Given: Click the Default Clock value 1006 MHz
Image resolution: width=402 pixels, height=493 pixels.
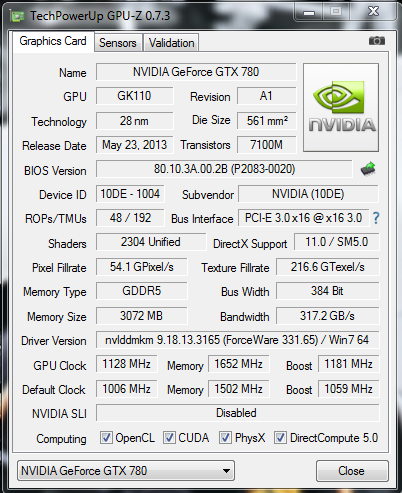Looking at the screenshot, I should coord(126,389).
